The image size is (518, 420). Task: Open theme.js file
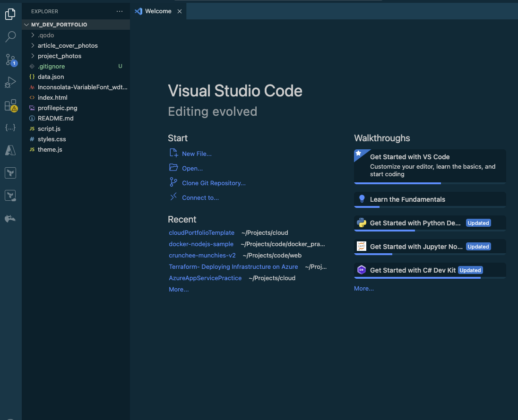tap(76, 150)
